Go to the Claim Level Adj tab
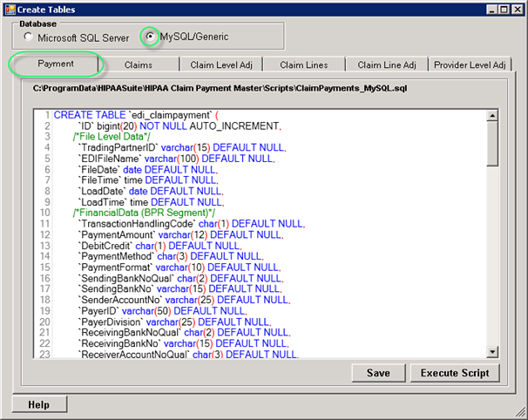This screenshot has height=420, width=528. 220,64
